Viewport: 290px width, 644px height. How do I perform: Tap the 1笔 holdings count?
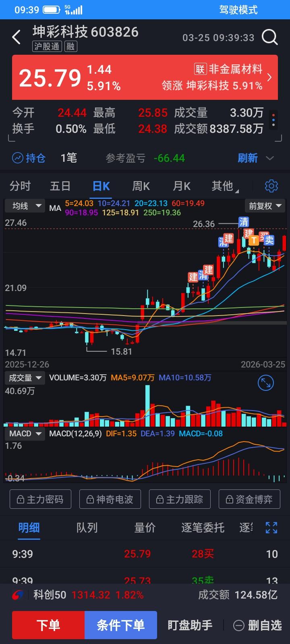(68, 158)
